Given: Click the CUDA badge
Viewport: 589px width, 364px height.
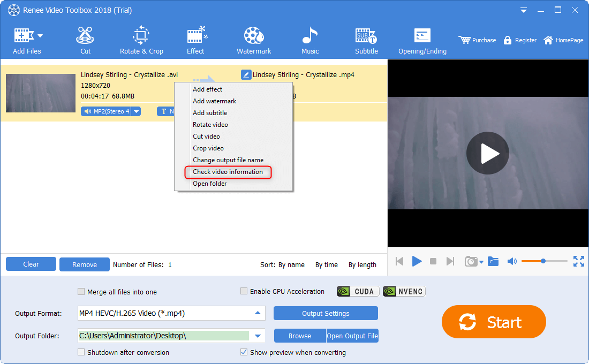Looking at the screenshot, I should pos(358,292).
